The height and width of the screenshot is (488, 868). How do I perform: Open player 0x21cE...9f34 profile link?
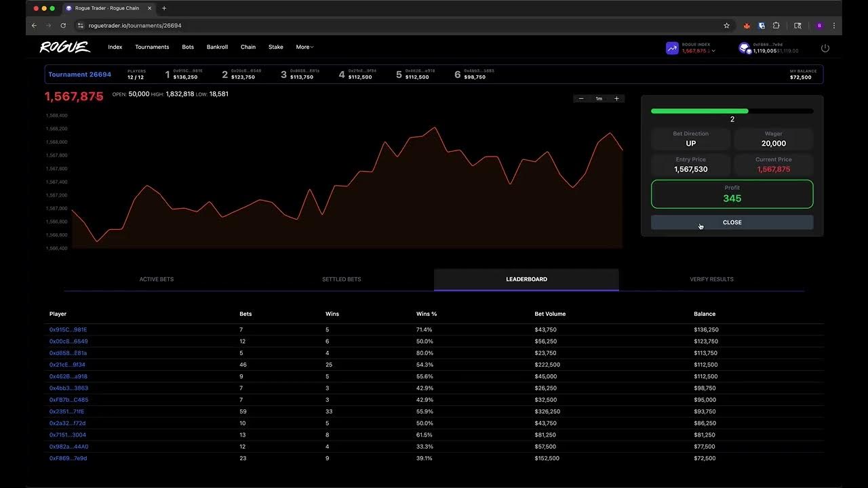tap(67, 365)
